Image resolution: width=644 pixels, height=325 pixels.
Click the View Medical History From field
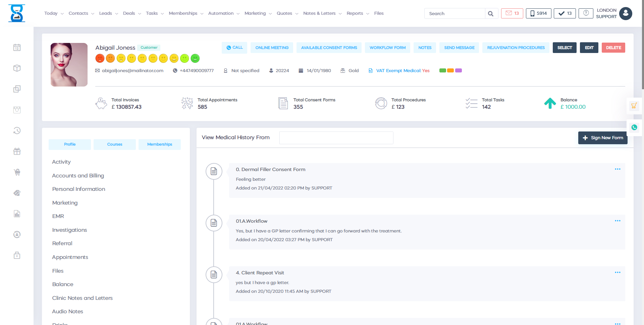click(x=336, y=138)
